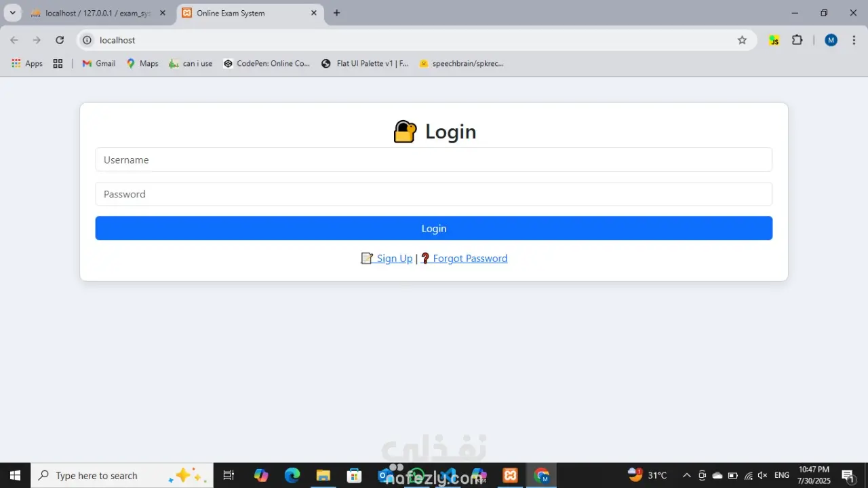Screen dimensions: 868x488
Task: View site information icon in address bar
Action: (x=87, y=40)
